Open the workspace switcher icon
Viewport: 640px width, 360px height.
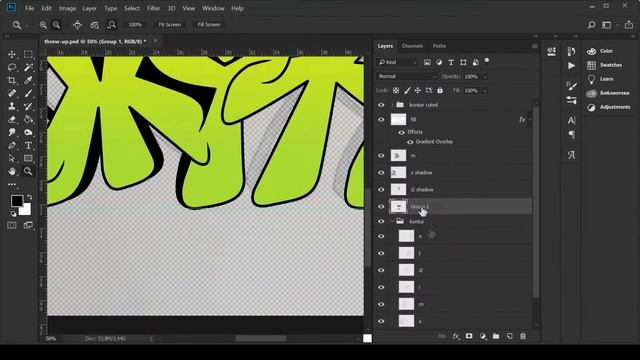607,25
